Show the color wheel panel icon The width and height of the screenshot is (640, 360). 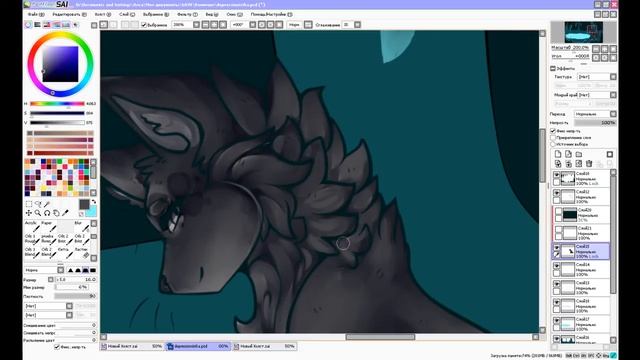pyautogui.click(x=28, y=25)
